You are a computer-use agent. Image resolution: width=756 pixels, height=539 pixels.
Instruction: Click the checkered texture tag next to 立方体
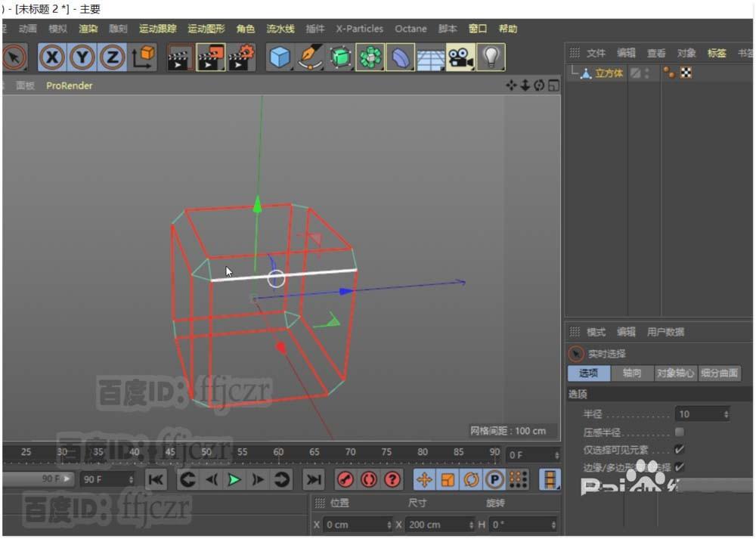(686, 73)
